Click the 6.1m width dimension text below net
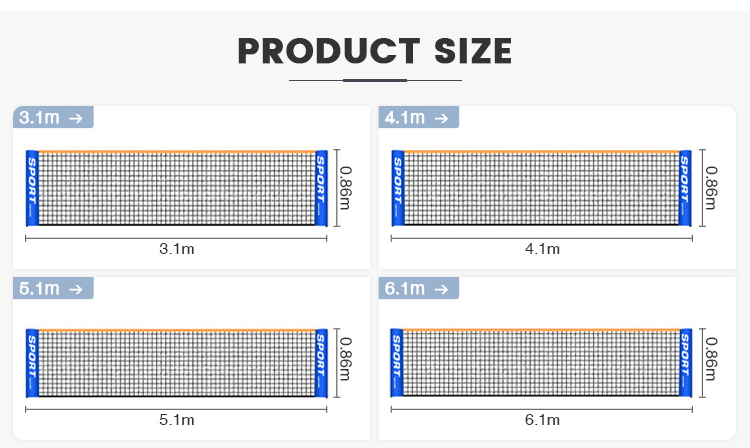The image size is (750, 448). click(x=542, y=420)
